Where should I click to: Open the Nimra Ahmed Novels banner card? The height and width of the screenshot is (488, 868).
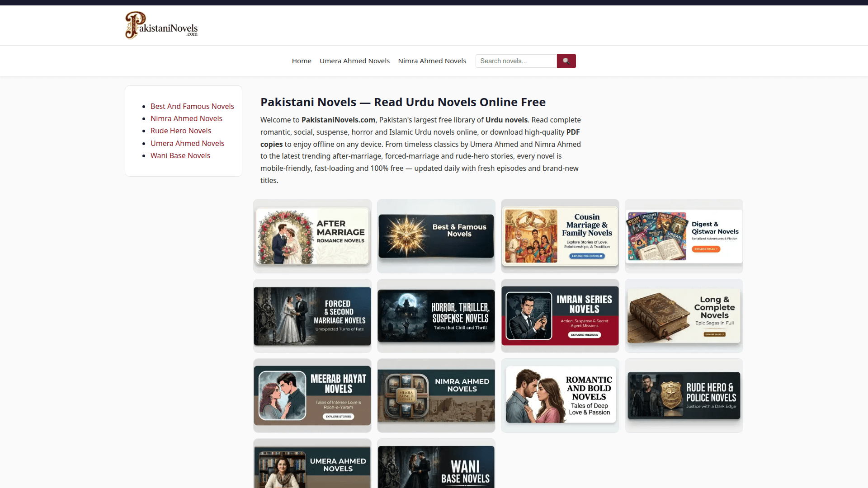click(436, 395)
